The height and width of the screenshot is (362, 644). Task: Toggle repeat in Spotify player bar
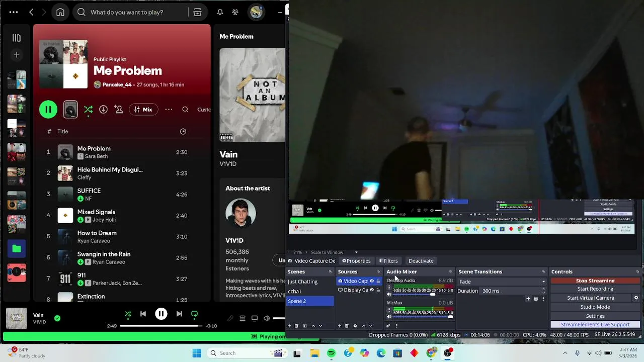(x=194, y=314)
